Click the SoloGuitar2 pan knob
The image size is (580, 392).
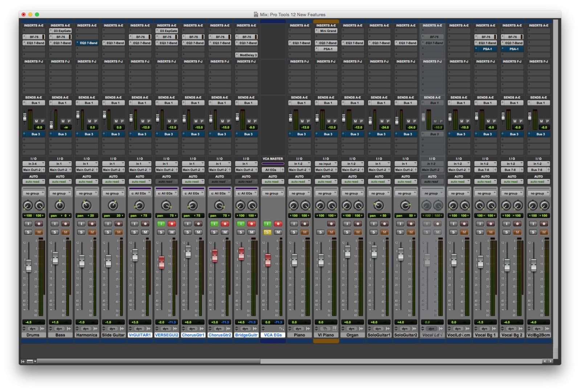tap(405, 205)
